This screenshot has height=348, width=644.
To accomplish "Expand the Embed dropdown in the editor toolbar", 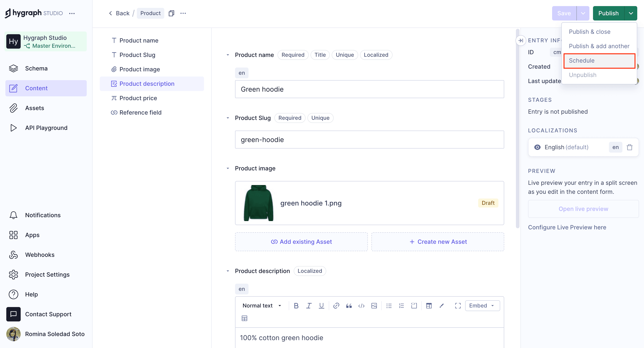I will (482, 305).
